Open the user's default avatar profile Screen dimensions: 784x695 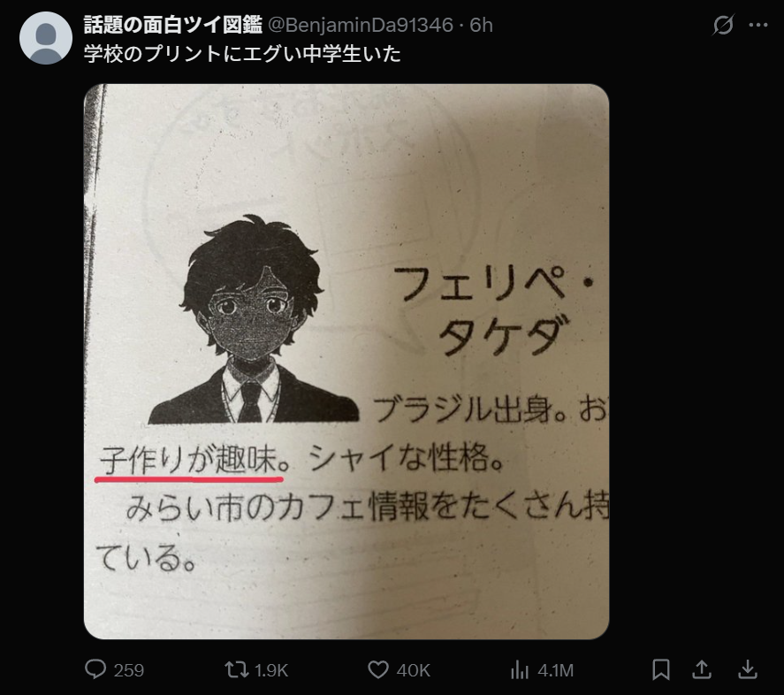pos(46,38)
